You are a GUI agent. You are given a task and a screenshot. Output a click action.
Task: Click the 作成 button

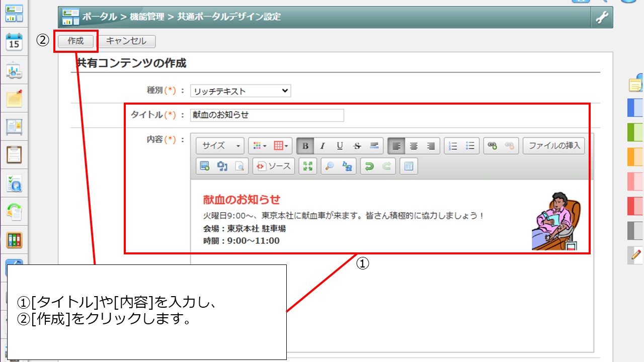75,41
